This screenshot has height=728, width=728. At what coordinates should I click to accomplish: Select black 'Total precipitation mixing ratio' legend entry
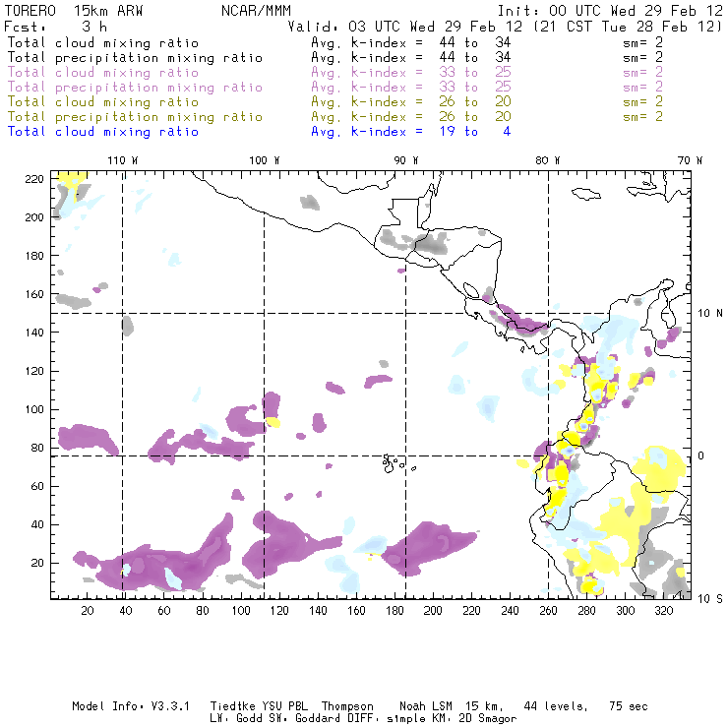[135, 58]
